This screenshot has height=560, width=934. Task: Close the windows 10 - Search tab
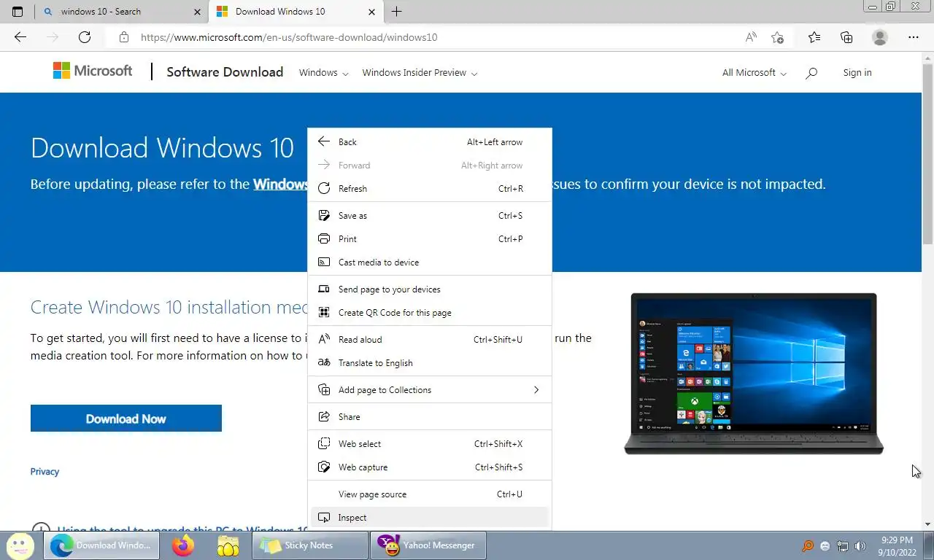click(198, 12)
